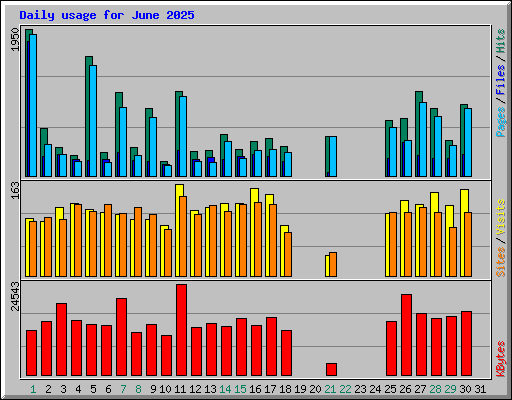Click day 19 on the x-axis
The width and height of the screenshot is (512, 400).
[300, 389]
